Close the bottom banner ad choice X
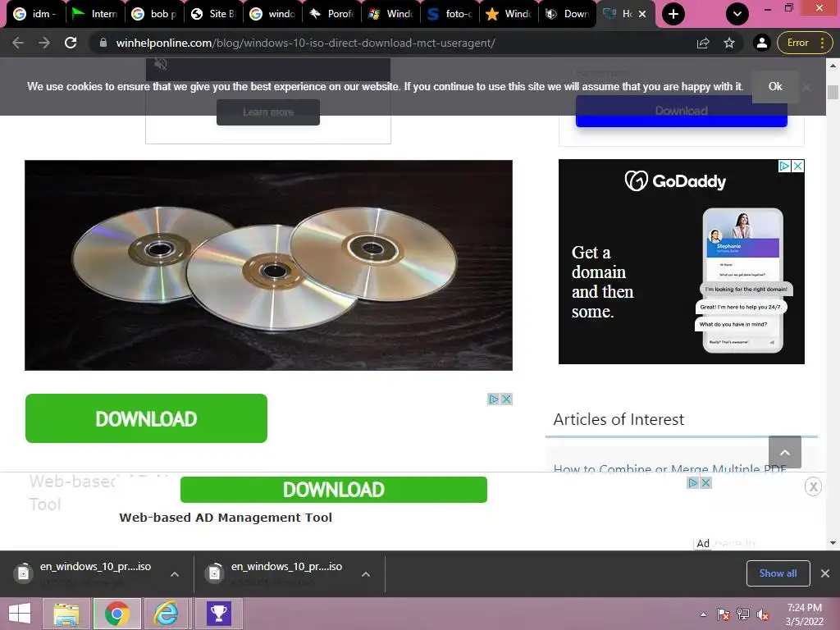 pyautogui.click(x=706, y=482)
